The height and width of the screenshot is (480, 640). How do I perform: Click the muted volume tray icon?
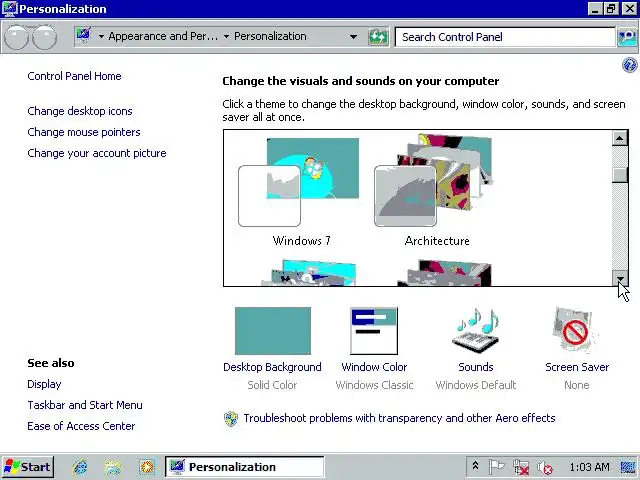[544, 467]
